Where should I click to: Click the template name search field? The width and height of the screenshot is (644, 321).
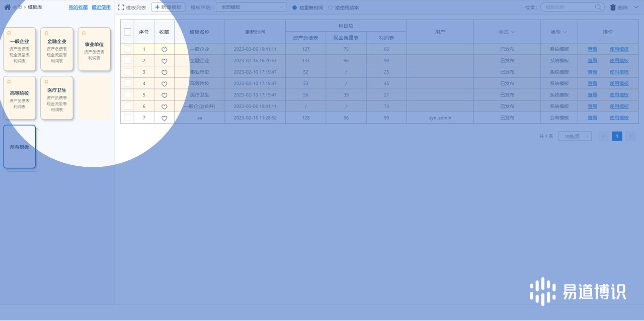coord(569,8)
